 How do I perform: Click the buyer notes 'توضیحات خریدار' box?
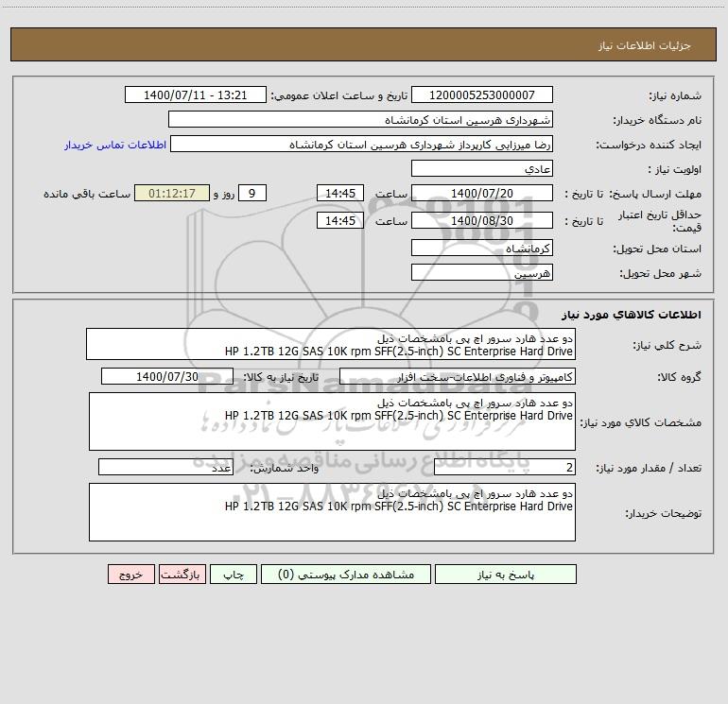coord(332,512)
